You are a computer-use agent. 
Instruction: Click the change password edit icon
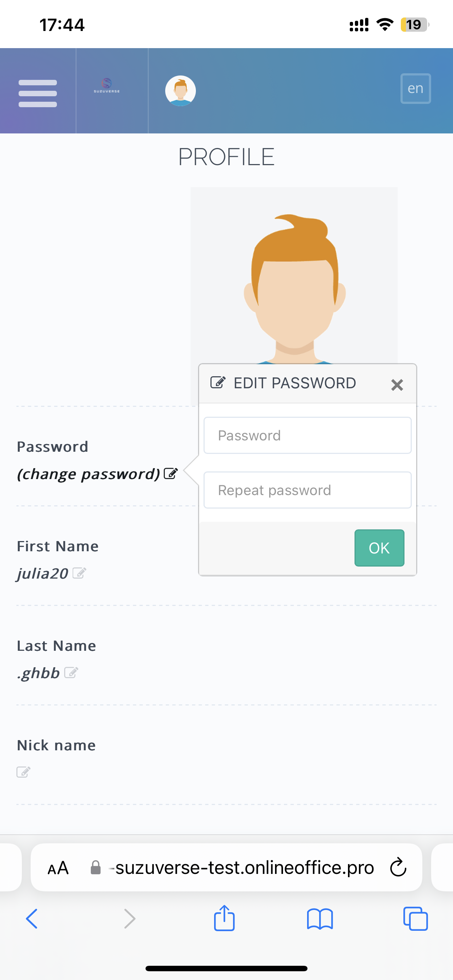tap(171, 474)
